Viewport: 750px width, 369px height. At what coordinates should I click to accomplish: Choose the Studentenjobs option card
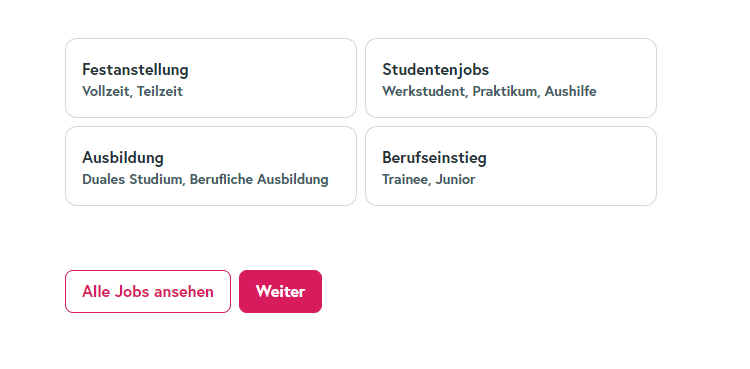tap(511, 78)
